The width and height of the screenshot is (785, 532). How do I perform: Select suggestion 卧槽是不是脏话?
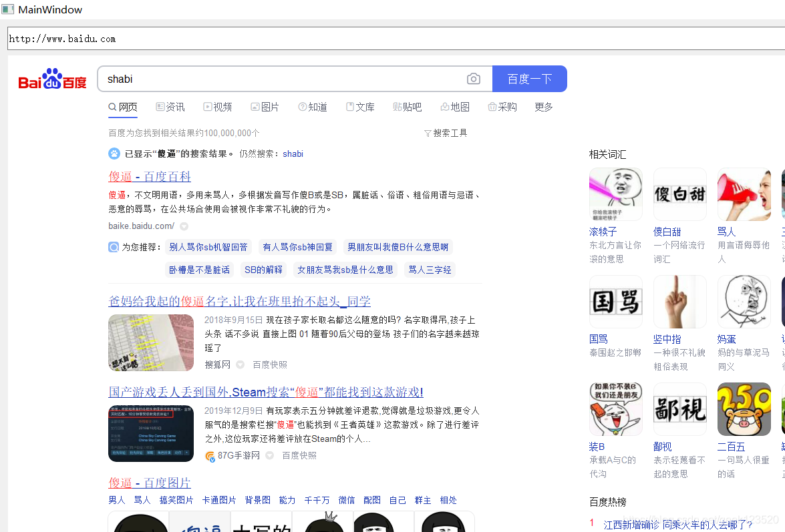199,270
